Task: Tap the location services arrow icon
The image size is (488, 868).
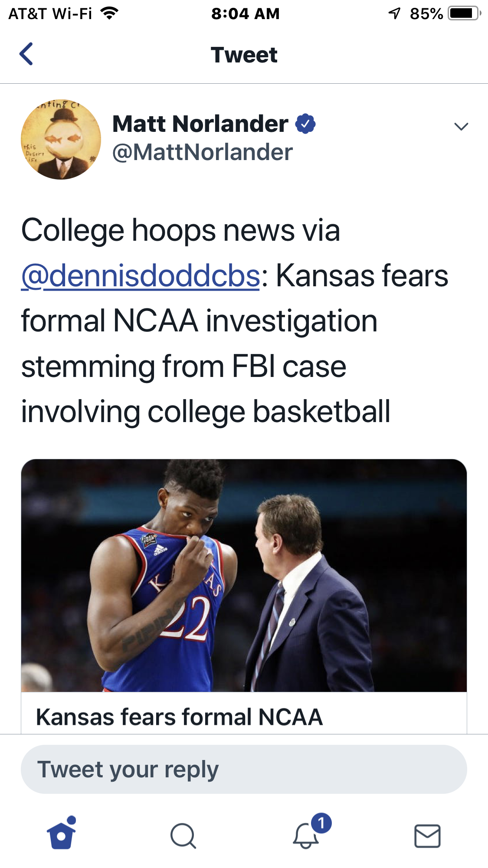Action: pyautogui.click(x=394, y=13)
